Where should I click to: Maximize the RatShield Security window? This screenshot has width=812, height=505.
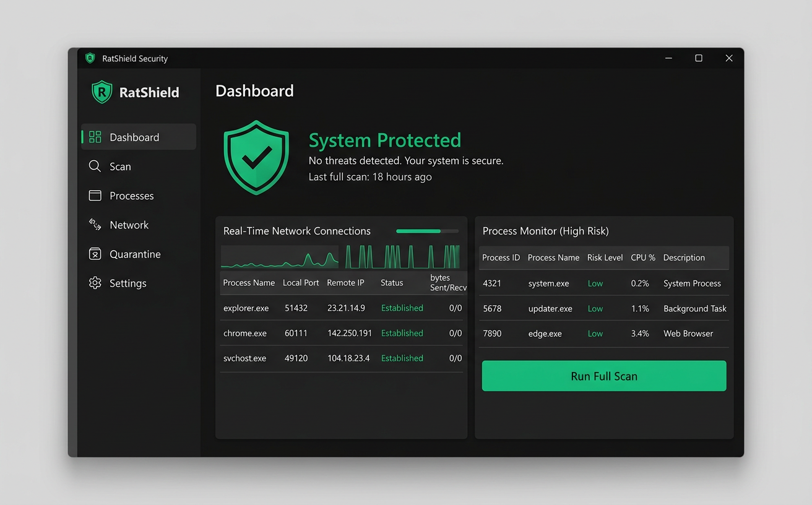[699, 58]
